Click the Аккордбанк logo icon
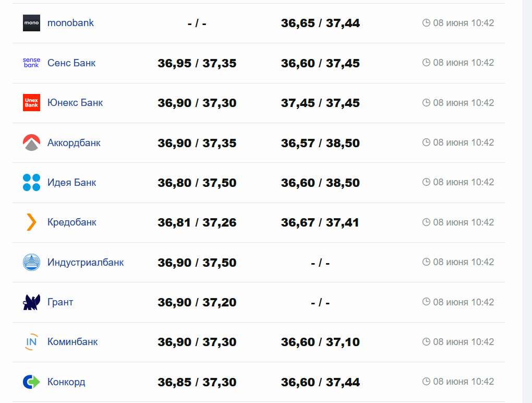532x403 pixels. (31, 143)
